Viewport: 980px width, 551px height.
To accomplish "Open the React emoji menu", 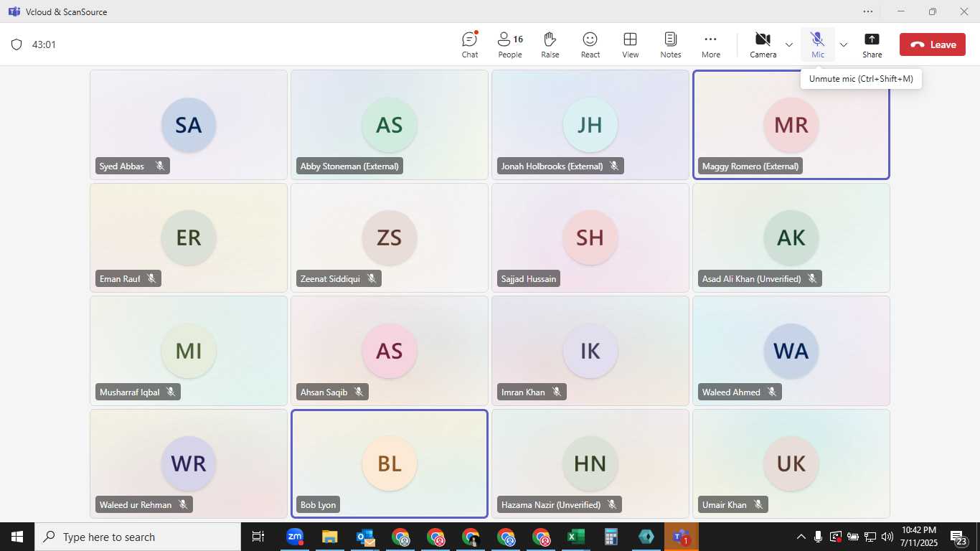I will (590, 44).
